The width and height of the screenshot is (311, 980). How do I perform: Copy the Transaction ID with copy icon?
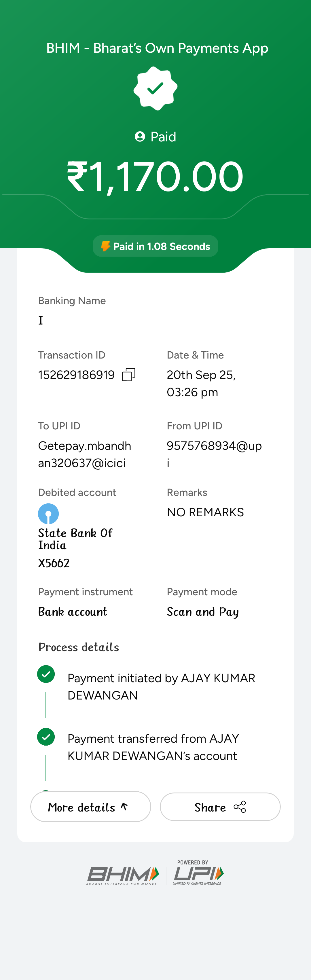tap(128, 375)
